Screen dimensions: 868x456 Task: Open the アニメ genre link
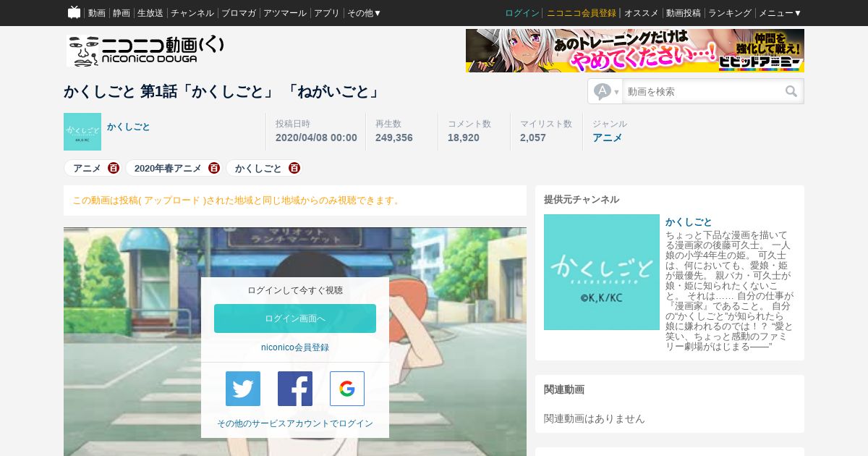608,138
